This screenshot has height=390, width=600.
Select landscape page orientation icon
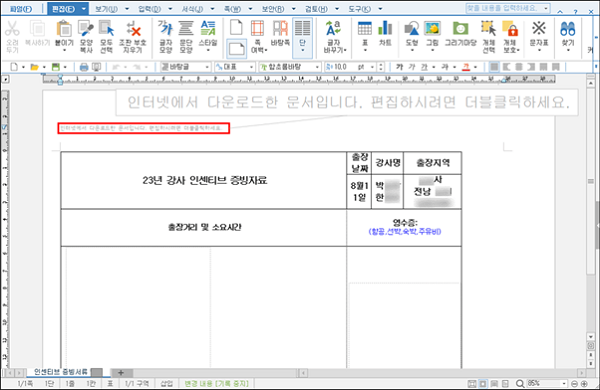pyautogui.click(x=236, y=49)
